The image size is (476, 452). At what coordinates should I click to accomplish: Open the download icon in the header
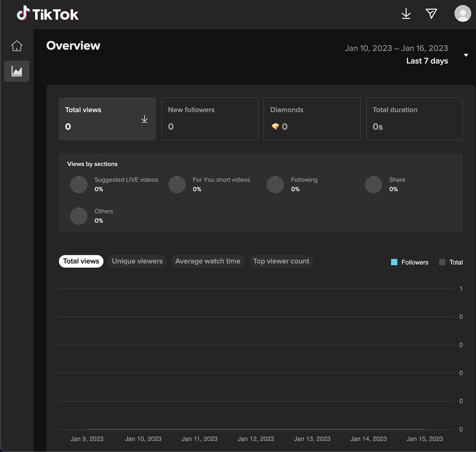(406, 14)
